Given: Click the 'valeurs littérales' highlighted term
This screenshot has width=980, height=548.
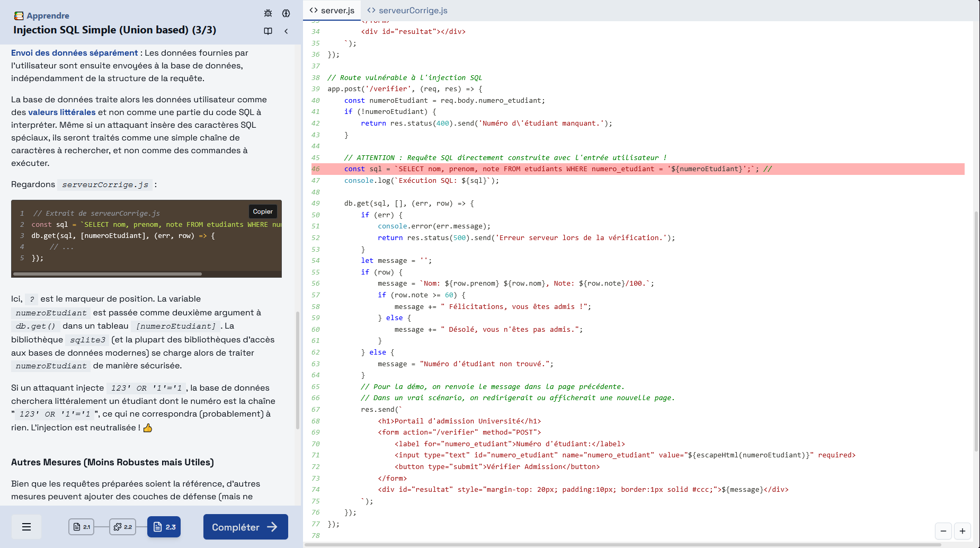Looking at the screenshot, I should 62,112.
